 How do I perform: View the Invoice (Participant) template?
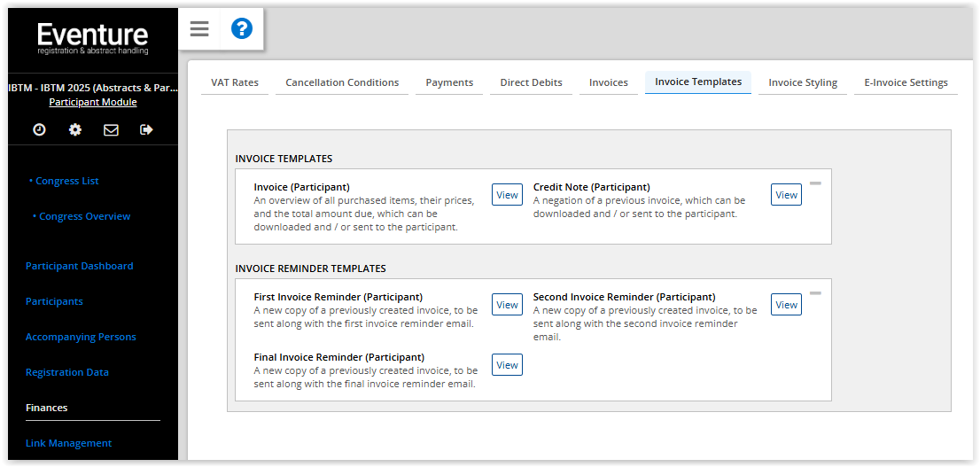(507, 195)
